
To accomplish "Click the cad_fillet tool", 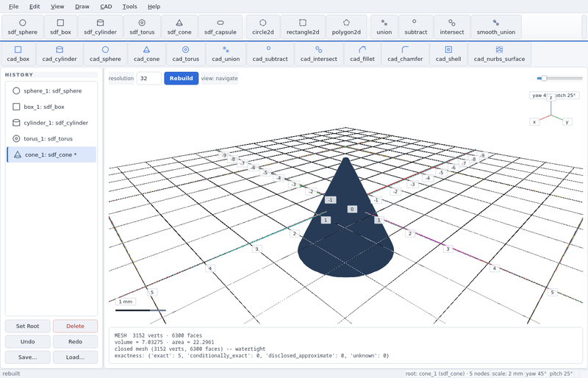I will [x=362, y=54].
